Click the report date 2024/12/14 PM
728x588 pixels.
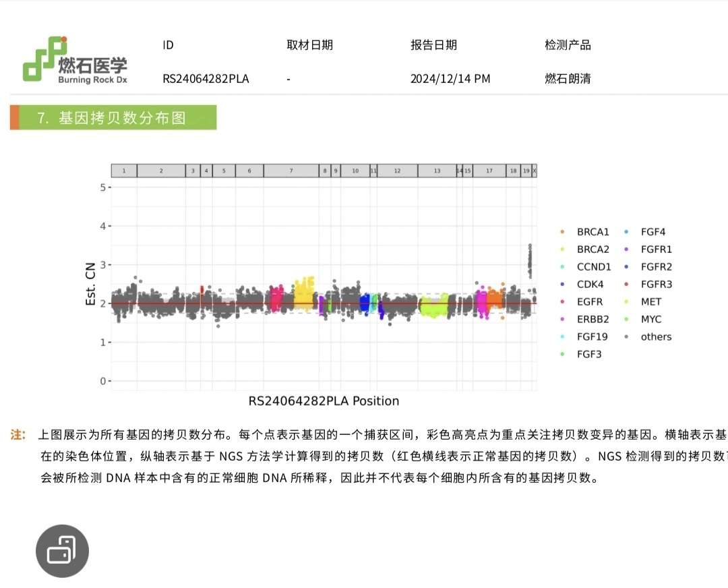pos(449,78)
